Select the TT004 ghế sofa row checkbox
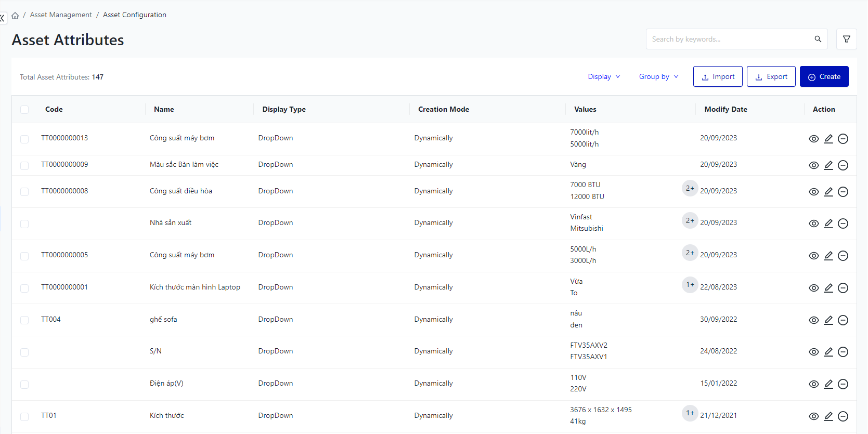868x434 pixels. [24, 320]
